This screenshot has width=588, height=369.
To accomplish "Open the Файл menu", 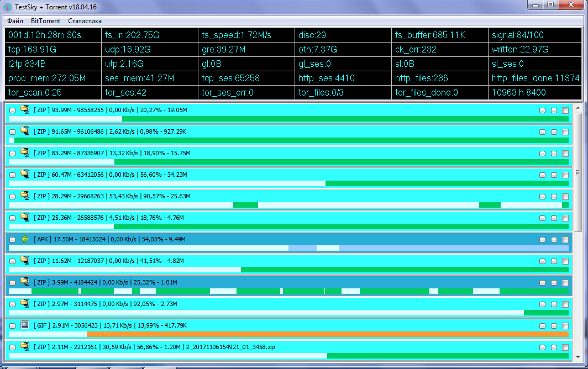I will tap(15, 21).
